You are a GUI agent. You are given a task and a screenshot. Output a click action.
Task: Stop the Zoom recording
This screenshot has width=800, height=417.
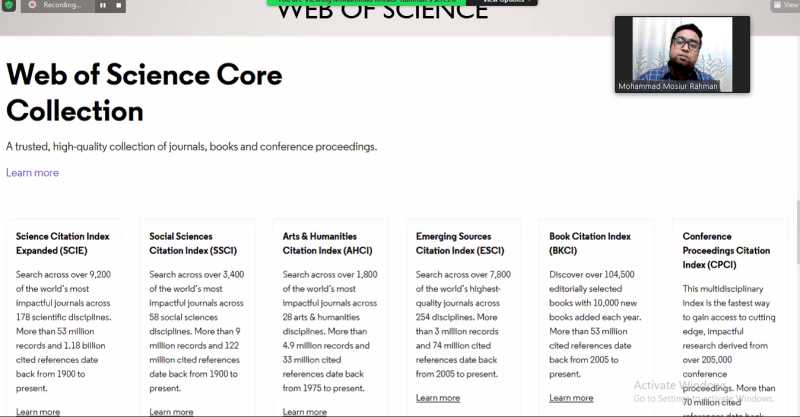pyautogui.click(x=120, y=5)
